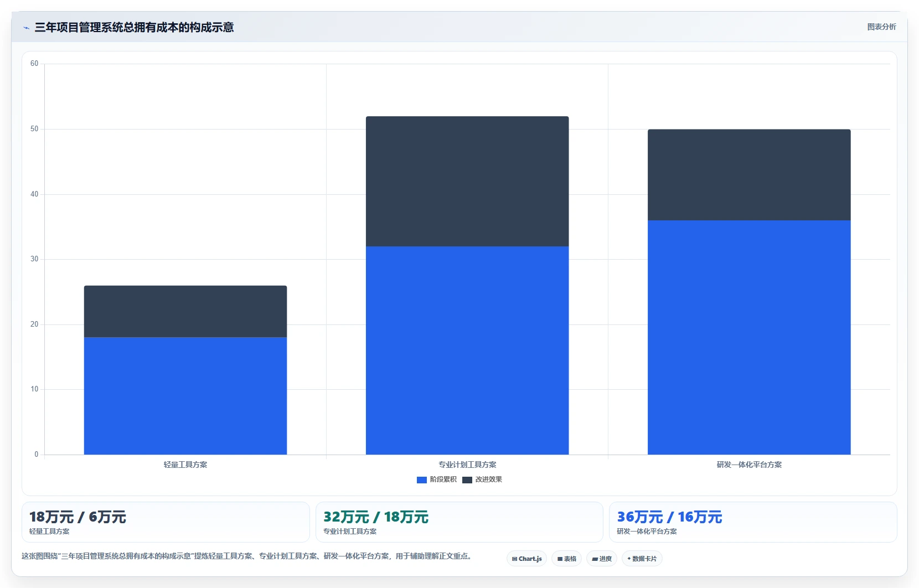Click the 专业计划工具方案 x-axis label
This screenshot has height=588, width=919.
pos(467,465)
